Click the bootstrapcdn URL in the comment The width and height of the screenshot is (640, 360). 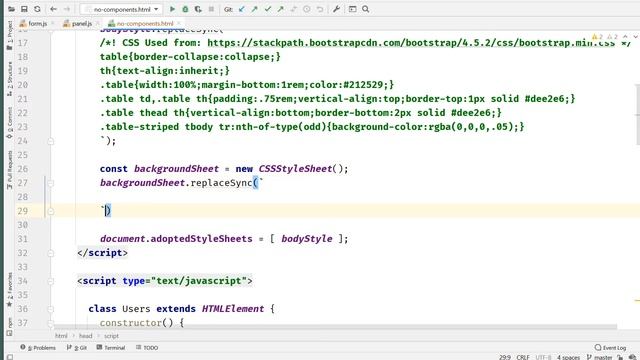[411, 43]
